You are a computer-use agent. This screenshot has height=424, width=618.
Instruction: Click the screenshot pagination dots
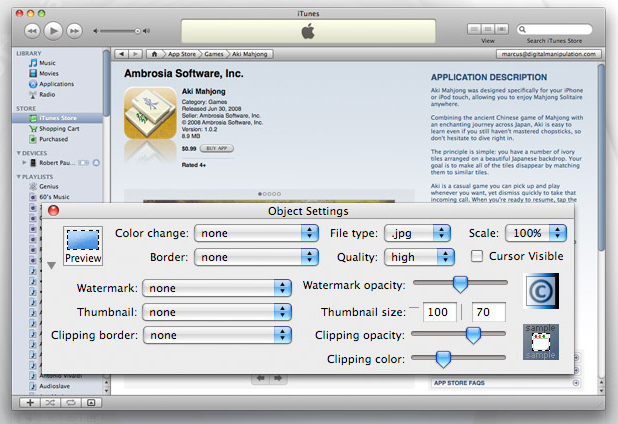(269, 194)
